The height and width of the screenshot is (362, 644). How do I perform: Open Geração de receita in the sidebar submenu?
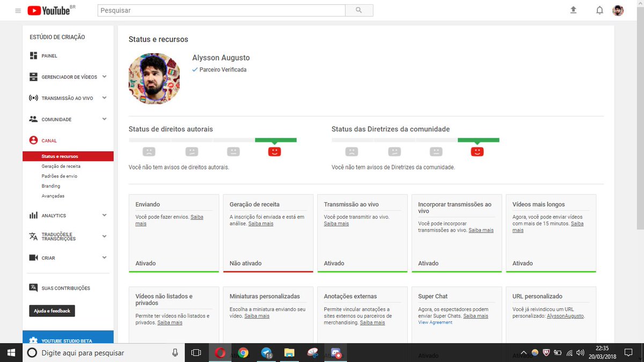click(x=61, y=166)
